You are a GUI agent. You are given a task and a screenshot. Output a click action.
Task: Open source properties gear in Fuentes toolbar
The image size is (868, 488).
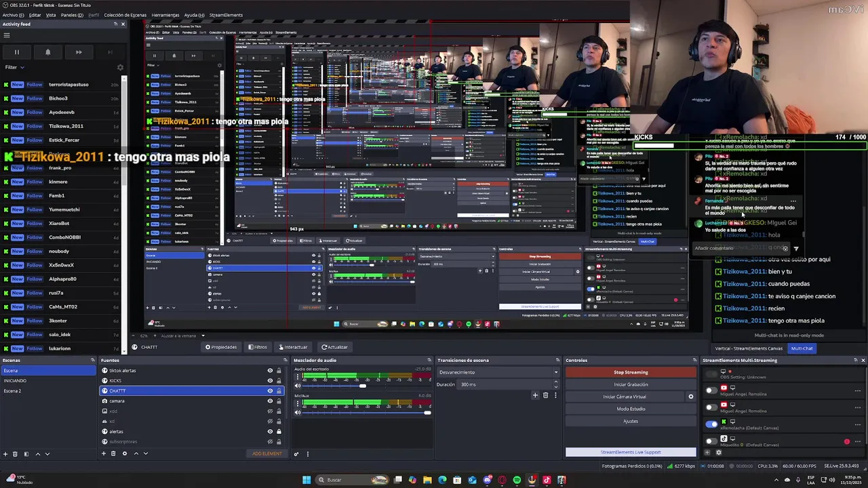pyautogui.click(x=124, y=453)
